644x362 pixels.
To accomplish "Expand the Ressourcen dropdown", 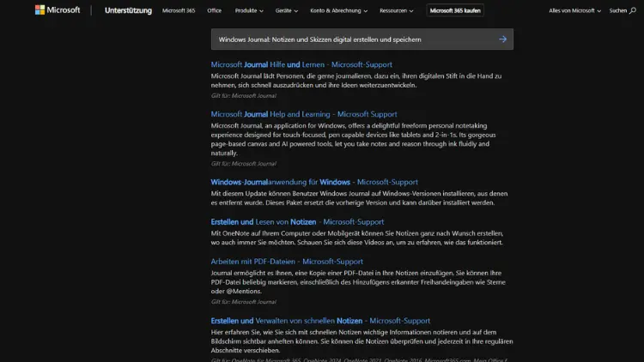I will (x=397, y=10).
